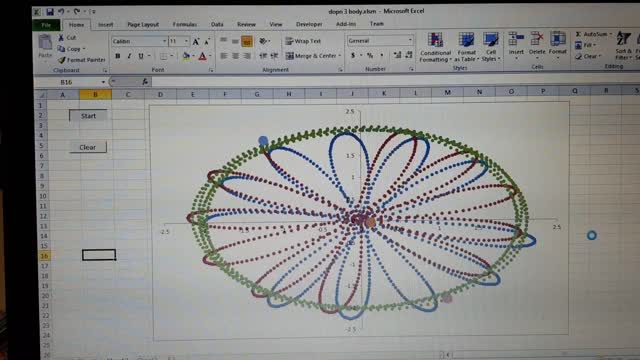The height and width of the screenshot is (360, 640).
Task: Open the red Font Color swatch
Action: [202, 56]
